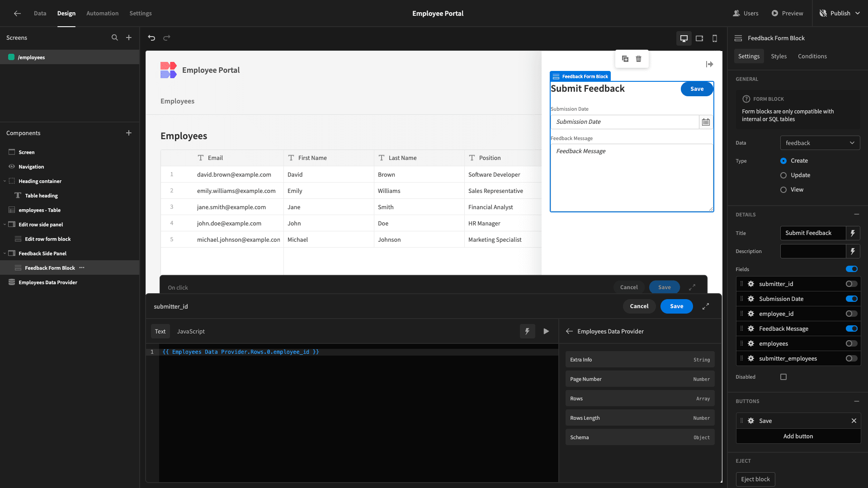Disable the Submission Date field toggle
The height and width of the screenshot is (488, 868).
(852, 299)
